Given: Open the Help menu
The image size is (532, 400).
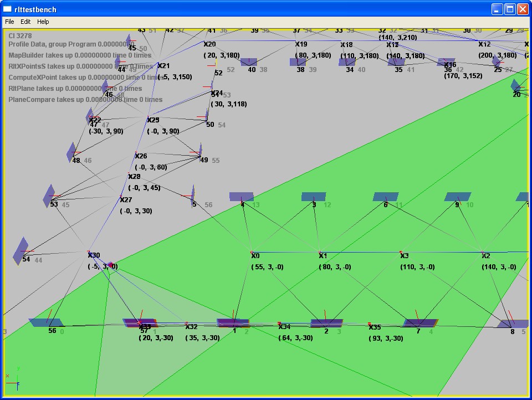Looking at the screenshot, I should click(x=43, y=22).
